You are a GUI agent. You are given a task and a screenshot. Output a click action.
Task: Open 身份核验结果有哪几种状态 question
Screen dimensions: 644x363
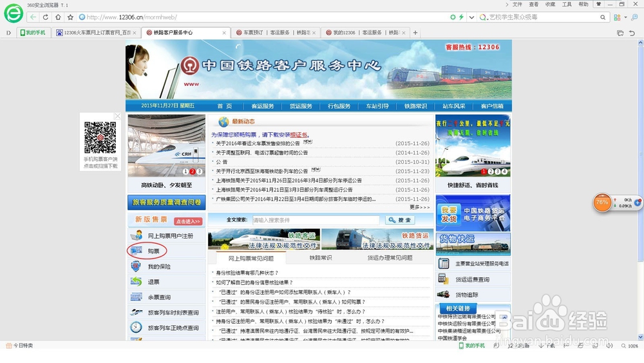247,273
